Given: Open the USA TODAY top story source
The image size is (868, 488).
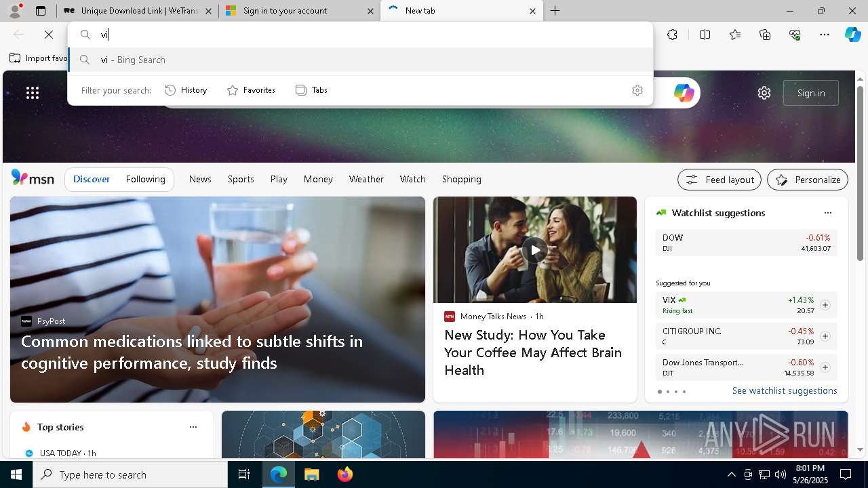Looking at the screenshot, I should [60, 453].
